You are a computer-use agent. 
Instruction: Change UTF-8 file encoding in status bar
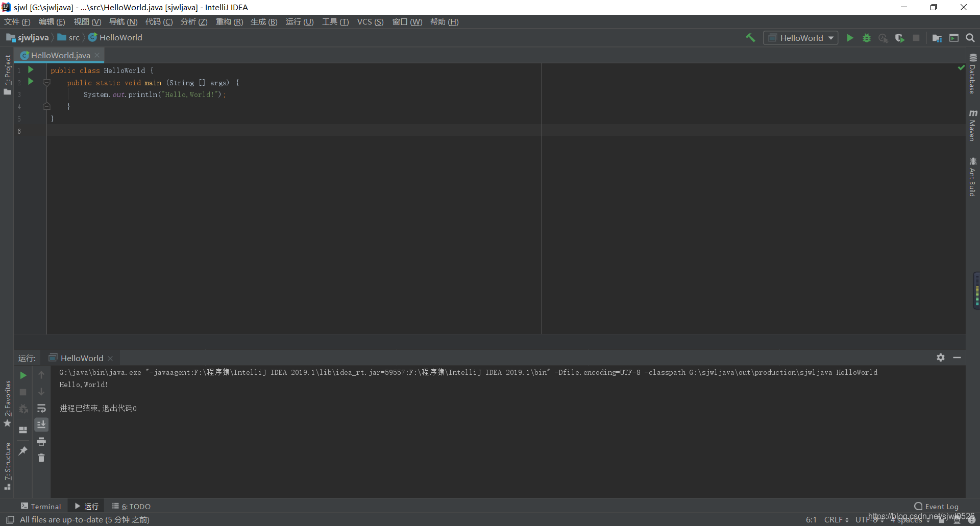pos(869,519)
